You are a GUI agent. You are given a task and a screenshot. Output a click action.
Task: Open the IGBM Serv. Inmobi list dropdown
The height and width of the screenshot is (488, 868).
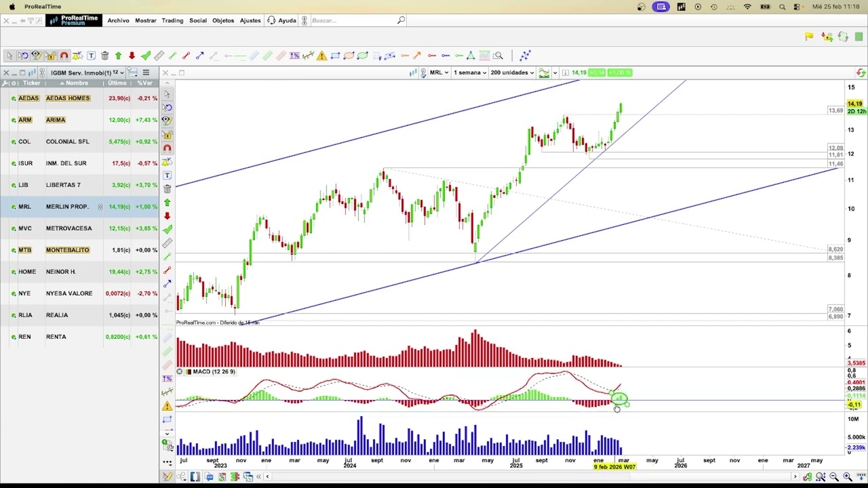coord(87,73)
